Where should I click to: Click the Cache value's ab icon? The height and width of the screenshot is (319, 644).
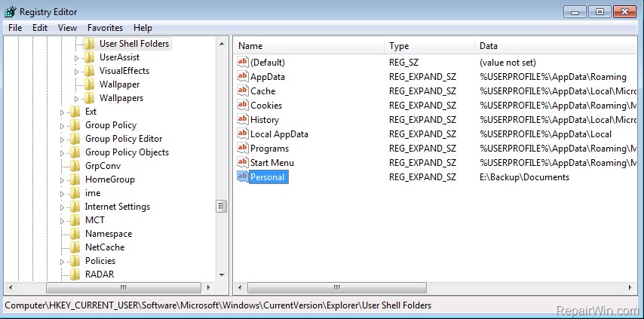coord(242,90)
